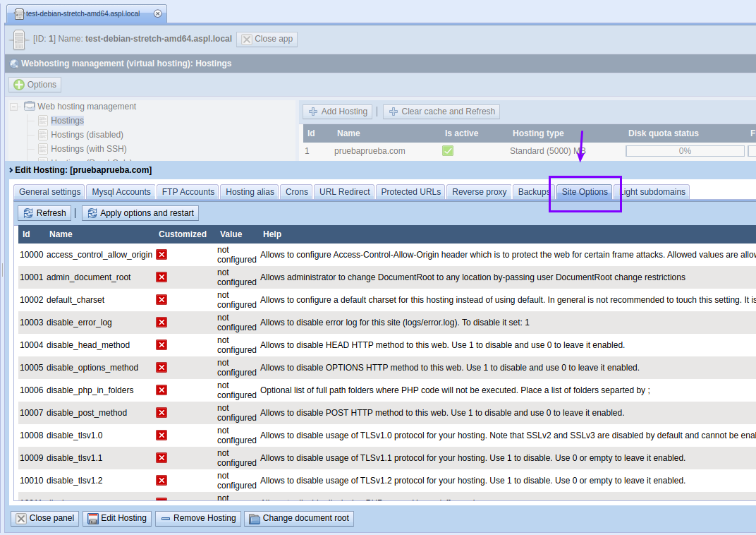Click the default_charset option name
Screen dimensions: 756x535
point(75,300)
